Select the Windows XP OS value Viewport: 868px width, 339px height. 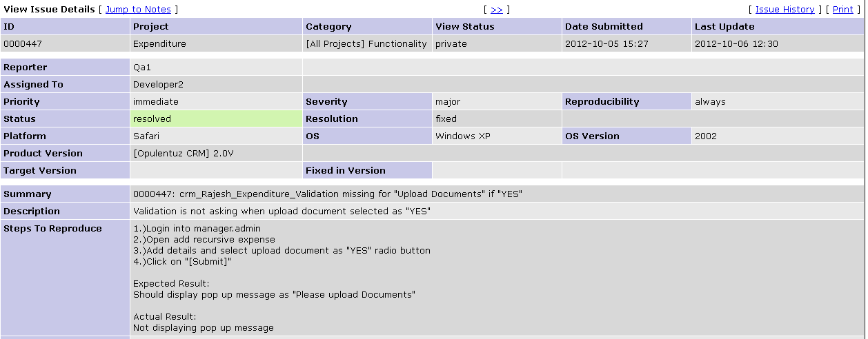pyautogui.click(x=463, y=136)
